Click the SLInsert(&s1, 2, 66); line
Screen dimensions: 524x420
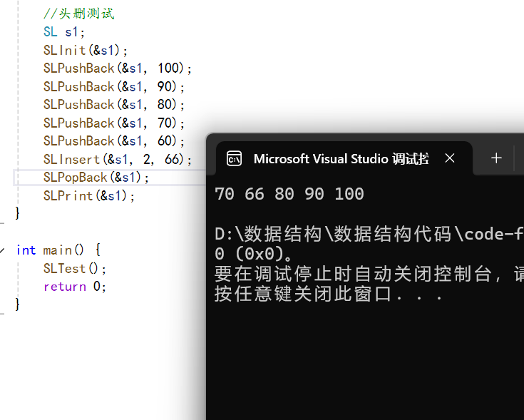point(118,160)
